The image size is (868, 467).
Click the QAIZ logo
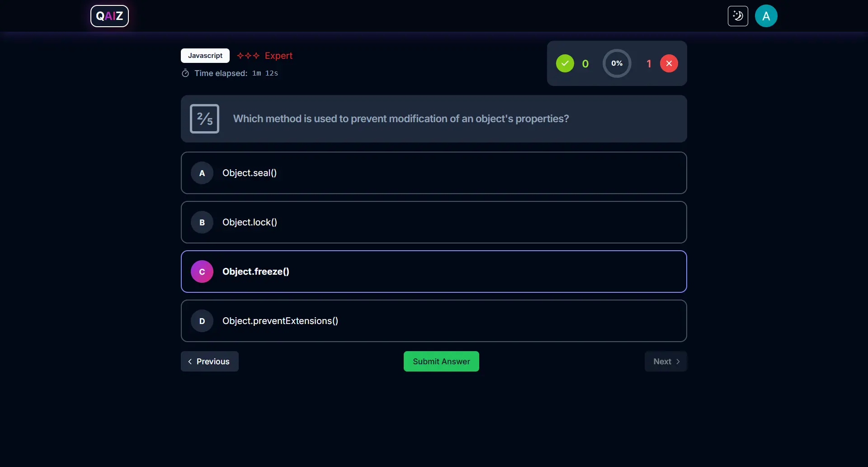coord(109,16)
